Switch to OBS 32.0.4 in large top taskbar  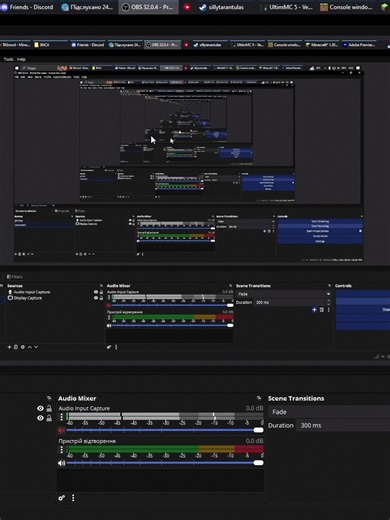click(148, 7)
